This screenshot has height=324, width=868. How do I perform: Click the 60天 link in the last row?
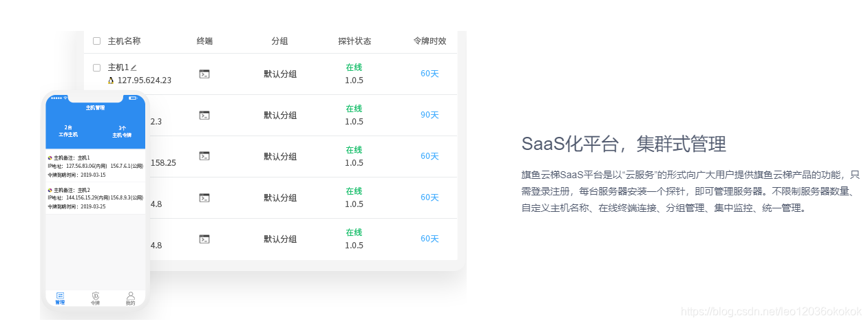430,239
